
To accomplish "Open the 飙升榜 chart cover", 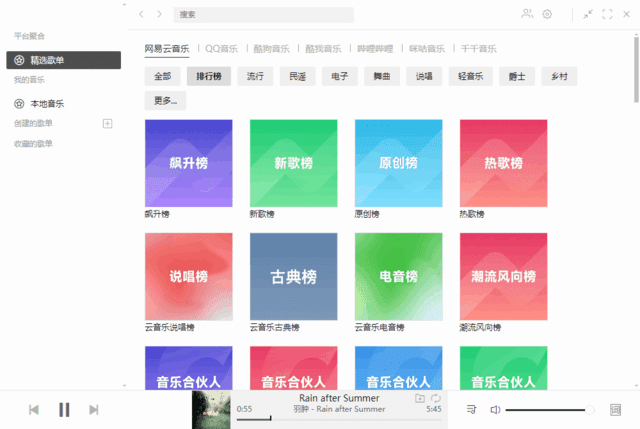I will 189,163.
